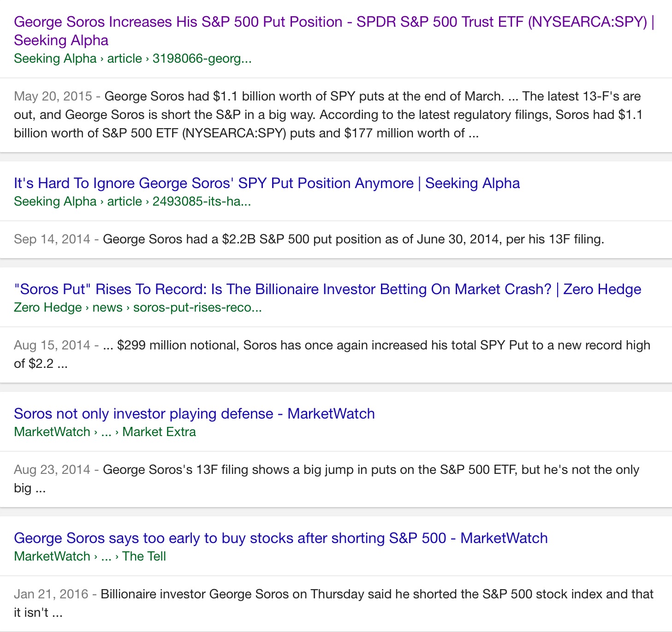Viewport: 672px width, 632px height.
Task: Click the URL 'Seeking Alpha › article › 3198066-georg...'
Action: click(133, 59)
